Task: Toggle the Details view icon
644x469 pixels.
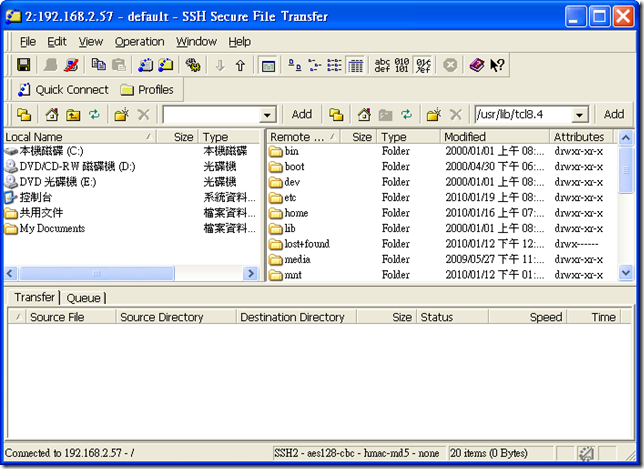Action: pyautogui.click(x=355, y=65)
